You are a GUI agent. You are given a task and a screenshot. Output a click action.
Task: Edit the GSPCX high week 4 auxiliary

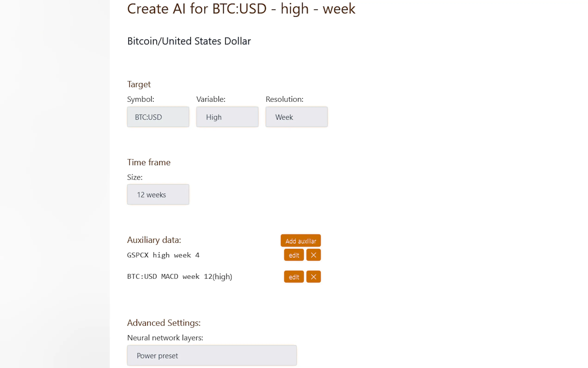[x=294, y=255]
